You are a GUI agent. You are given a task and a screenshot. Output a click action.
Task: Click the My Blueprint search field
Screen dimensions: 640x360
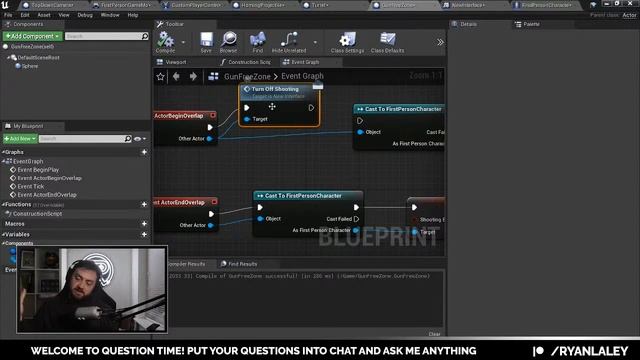(85, 139)
